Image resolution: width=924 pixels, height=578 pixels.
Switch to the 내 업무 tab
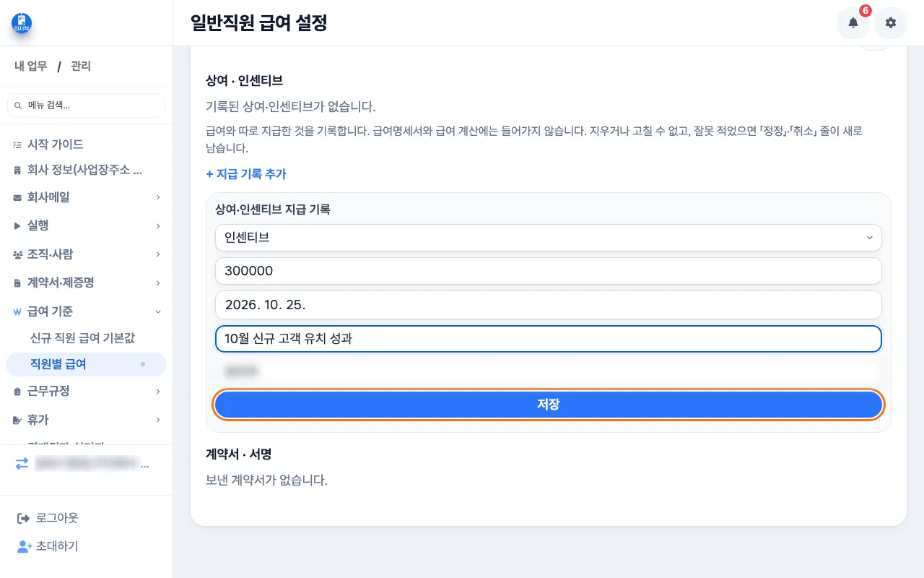pyautogui.click(x=31, y=66)
